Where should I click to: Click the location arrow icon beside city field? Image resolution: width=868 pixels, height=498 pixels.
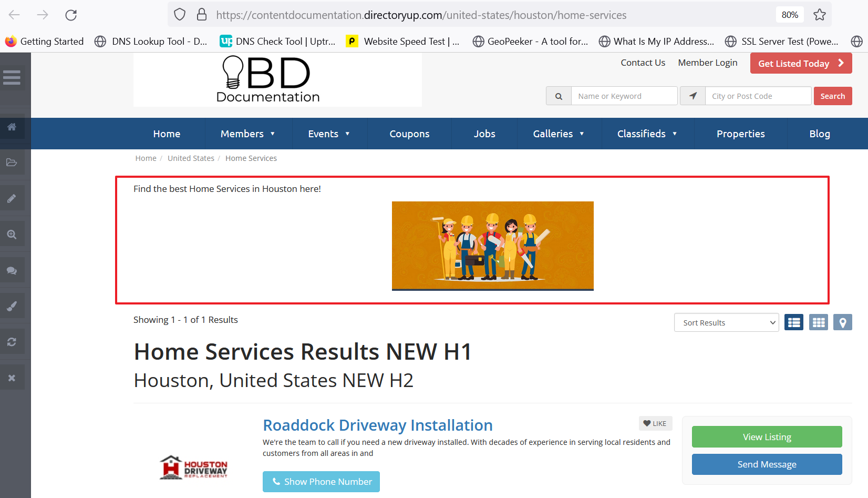[x=693, y=96]
